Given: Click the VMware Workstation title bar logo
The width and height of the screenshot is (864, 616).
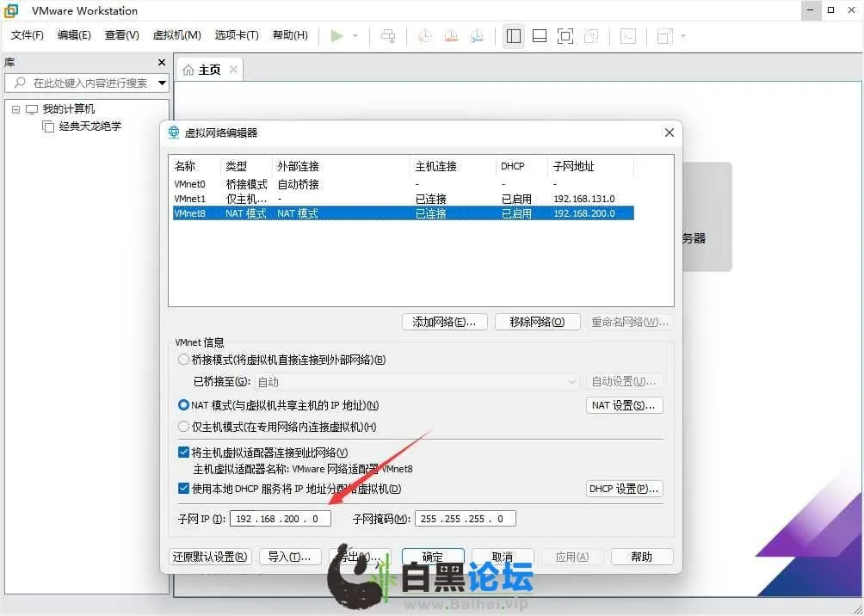Looking at the screenshot, I should pyautogui.click(x=11, y=10).
